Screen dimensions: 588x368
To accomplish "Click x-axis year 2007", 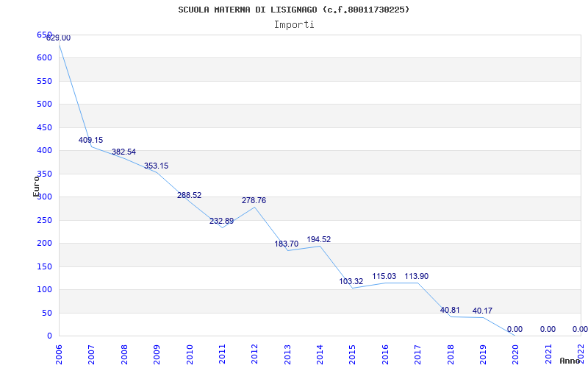I will (91, 355).
